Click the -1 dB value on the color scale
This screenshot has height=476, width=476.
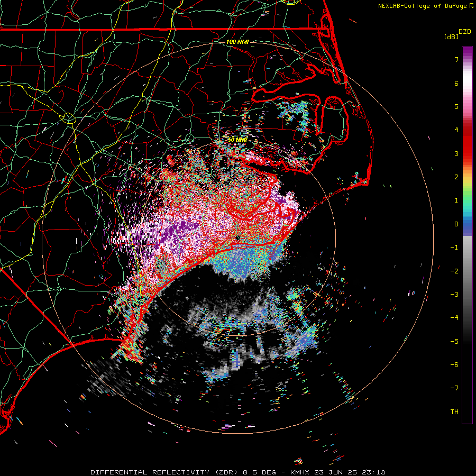coord(454,248)
